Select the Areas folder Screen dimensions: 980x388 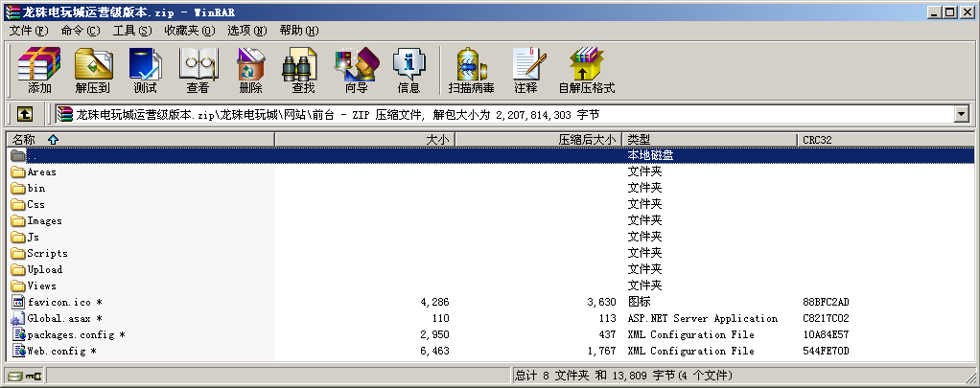[41, 172]
